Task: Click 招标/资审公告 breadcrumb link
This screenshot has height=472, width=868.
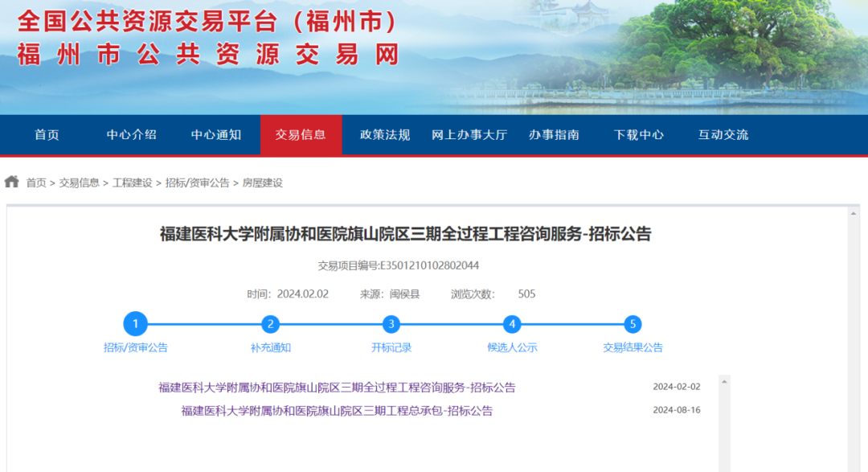Action: pyautogui.click(x=197, y=183)
